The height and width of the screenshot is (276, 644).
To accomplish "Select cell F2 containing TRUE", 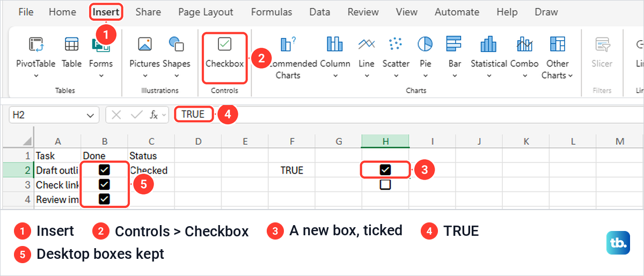I will point(291,170).
